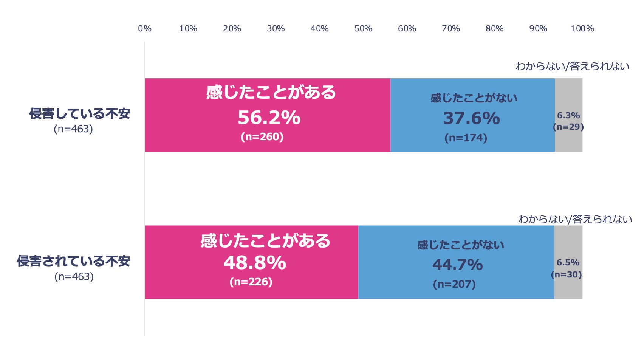Click the upper わからない/答えられない label
644x344 pixels.
[x=572, y=67]
